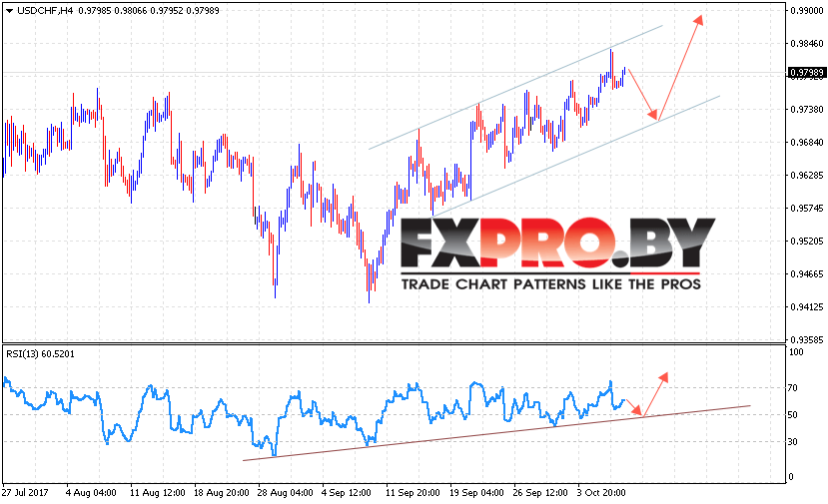Click the 0.95745 price scale label

coord(807,208)
